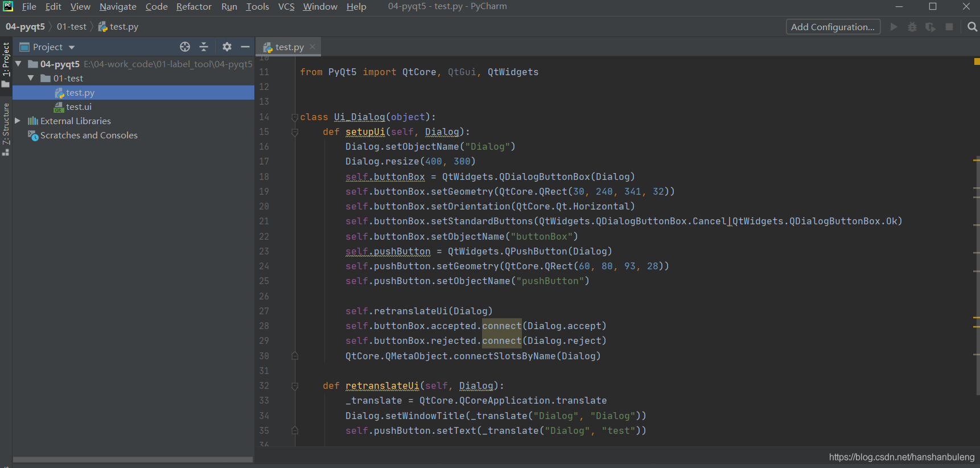Screen dimensions: 980x468
Task: Click fold end marker at line 35
Action: tap(295, 430)
